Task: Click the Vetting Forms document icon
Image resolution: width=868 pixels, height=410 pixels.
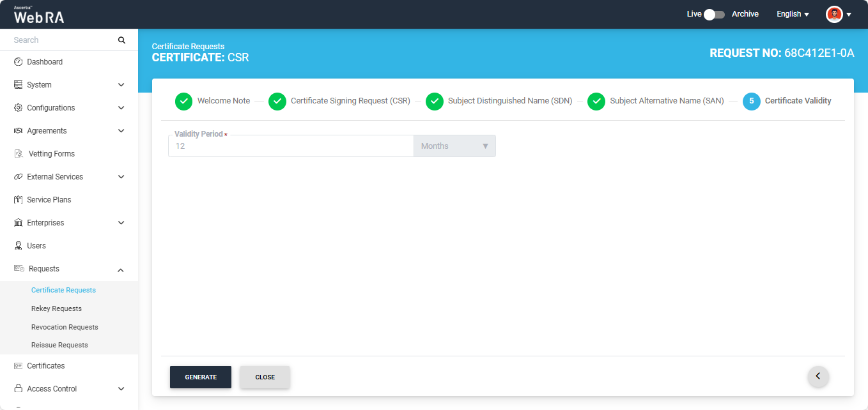Action: pos(19,154)
